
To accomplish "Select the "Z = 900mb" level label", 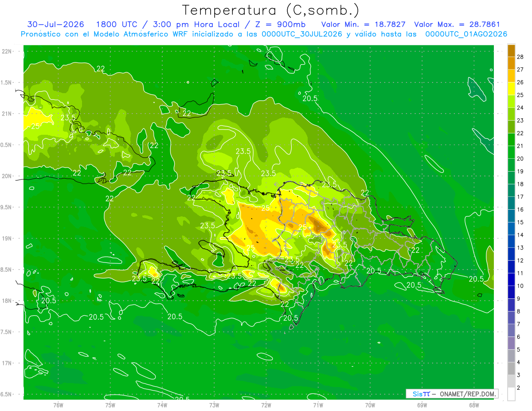I will [x=278, y=24].
